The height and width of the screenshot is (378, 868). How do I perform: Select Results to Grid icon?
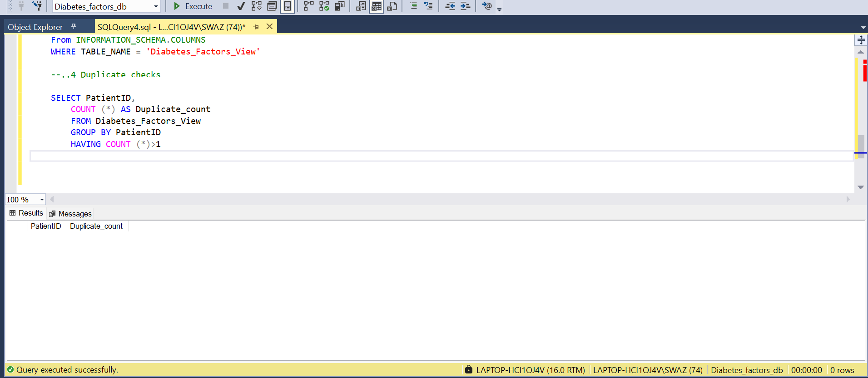(377, 6)
